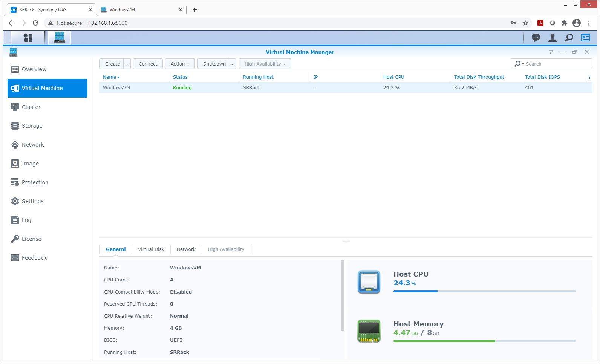Screen dimensions: 600x364
Task: Click the Log list icon
Action: click(15, 220)
